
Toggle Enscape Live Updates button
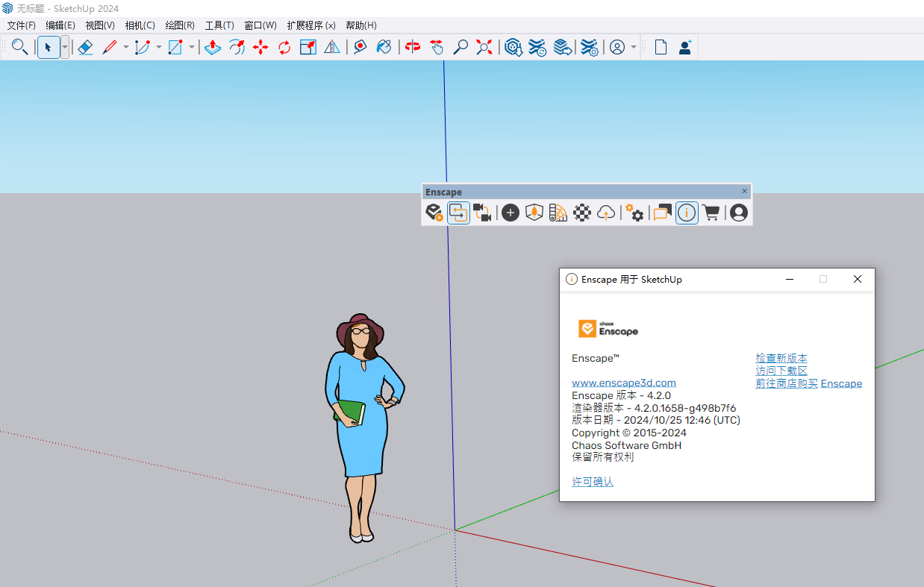[x=458, y=213]
